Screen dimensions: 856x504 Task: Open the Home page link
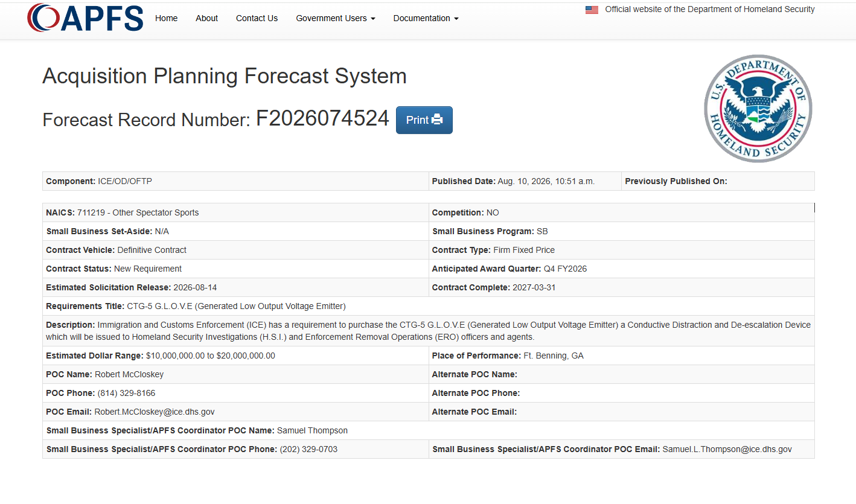click(167, 18)
